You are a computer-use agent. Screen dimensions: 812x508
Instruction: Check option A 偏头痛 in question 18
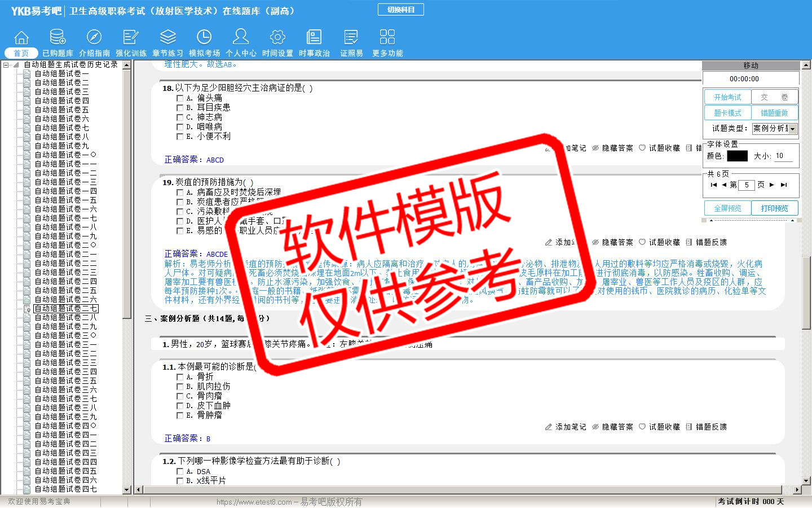[180, 98]
